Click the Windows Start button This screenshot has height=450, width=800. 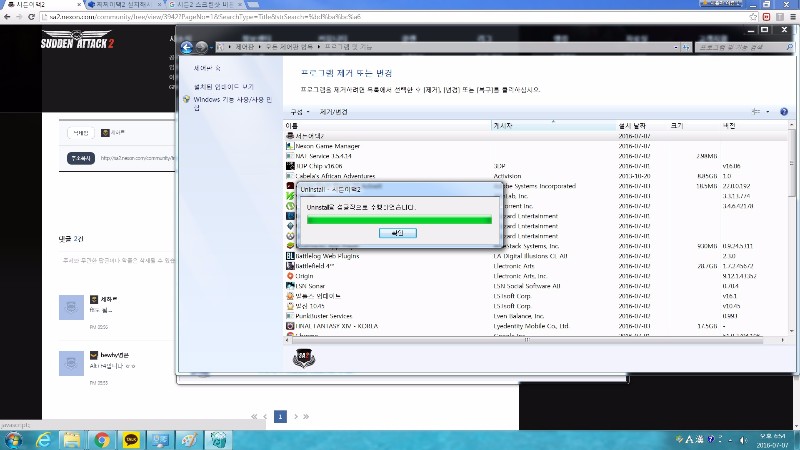(x=14, y=439)
